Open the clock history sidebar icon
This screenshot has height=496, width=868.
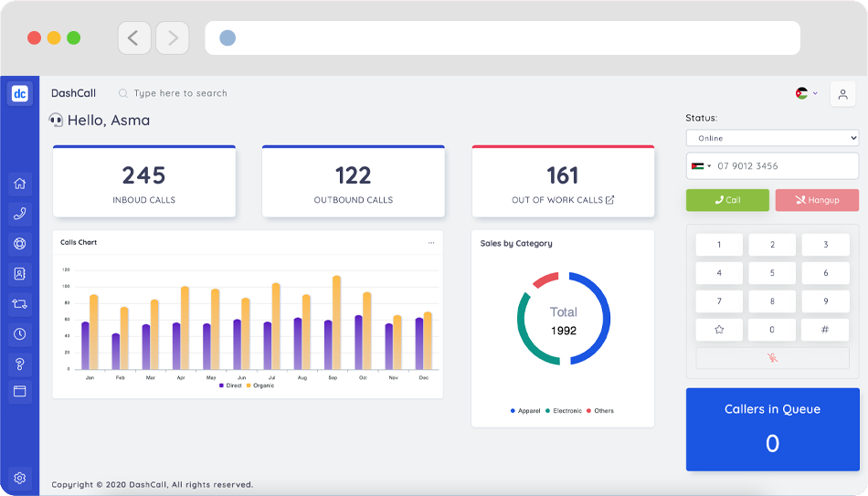point(20,334)
